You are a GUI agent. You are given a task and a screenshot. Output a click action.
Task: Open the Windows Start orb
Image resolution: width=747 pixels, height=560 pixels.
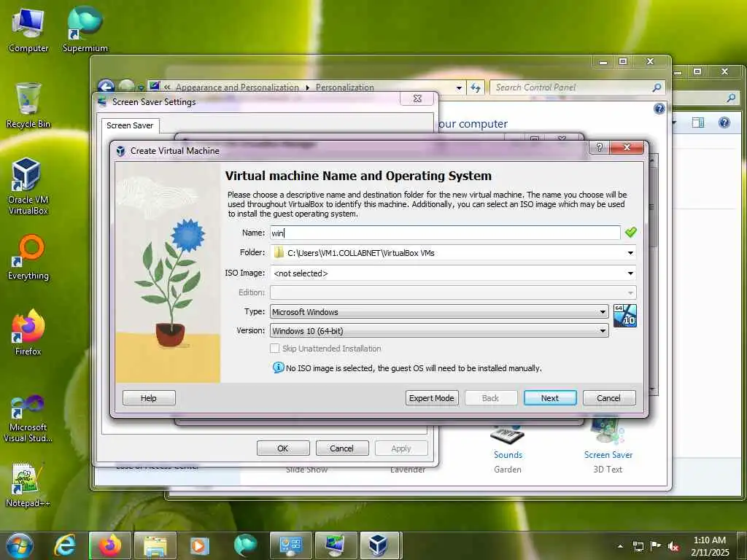coord(20,545)
